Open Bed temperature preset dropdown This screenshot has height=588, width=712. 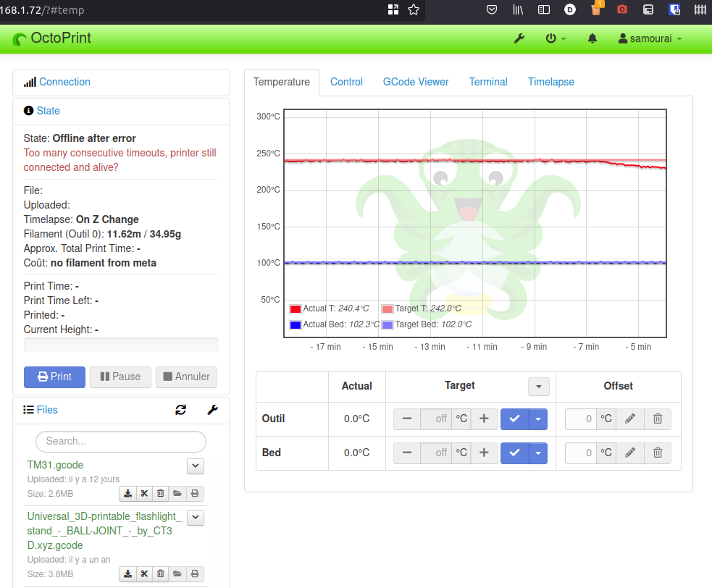pos(538,453)
